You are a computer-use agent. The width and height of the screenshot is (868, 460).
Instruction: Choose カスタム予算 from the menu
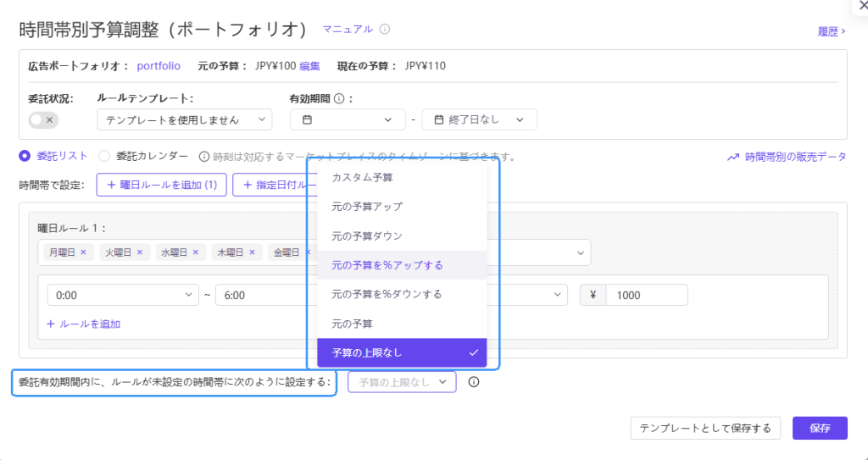402,178
